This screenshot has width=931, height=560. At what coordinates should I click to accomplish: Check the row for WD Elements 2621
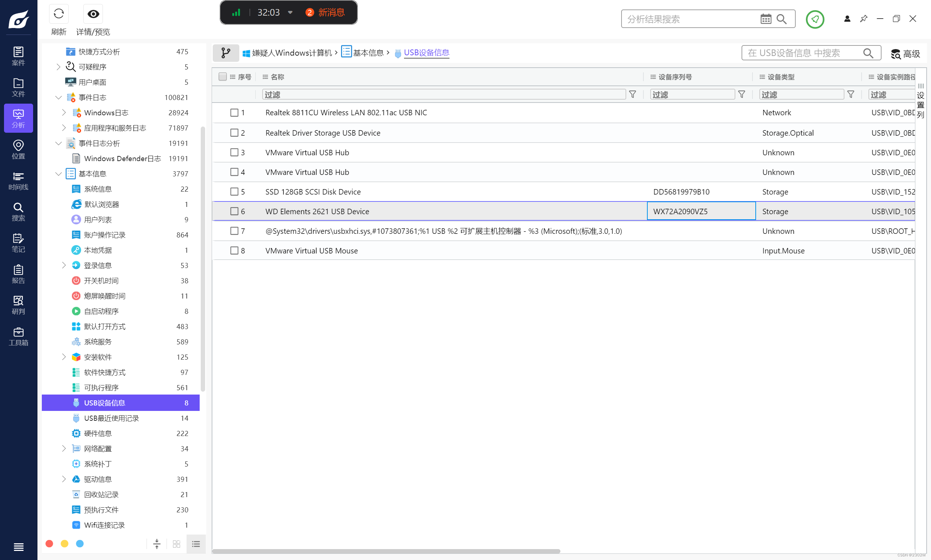pyautogui.click(x=234, y=211)
